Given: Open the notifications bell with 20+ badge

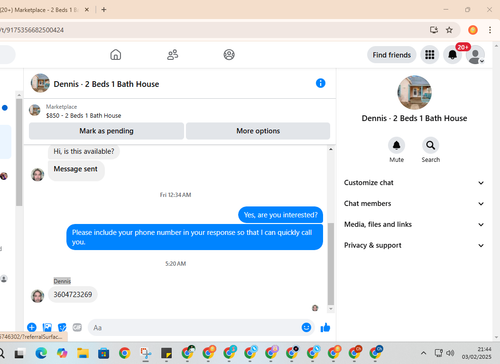Looking at the screenshot, I should [452, 55].
